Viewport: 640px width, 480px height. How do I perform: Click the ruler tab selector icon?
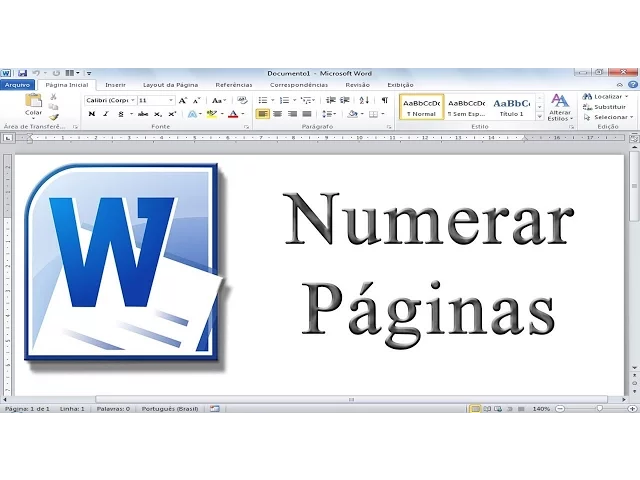click(x=7, y=138)
